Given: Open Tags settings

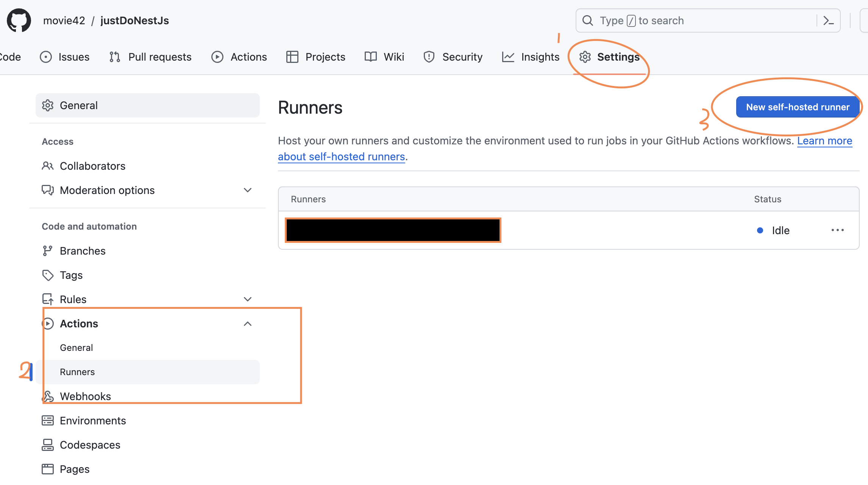Looking at the screenshot, I should (x=148, y=275).
